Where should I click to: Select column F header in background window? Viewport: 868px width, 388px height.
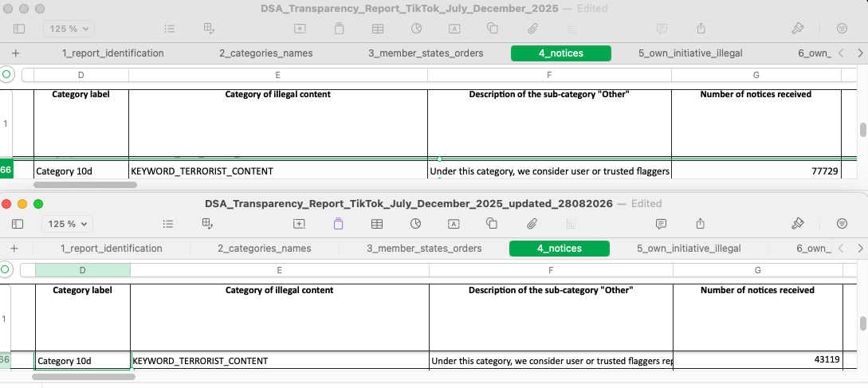tap(549, 75)
